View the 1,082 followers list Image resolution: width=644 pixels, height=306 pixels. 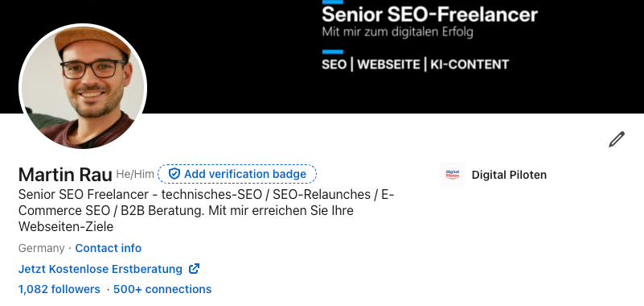point(59,290)
